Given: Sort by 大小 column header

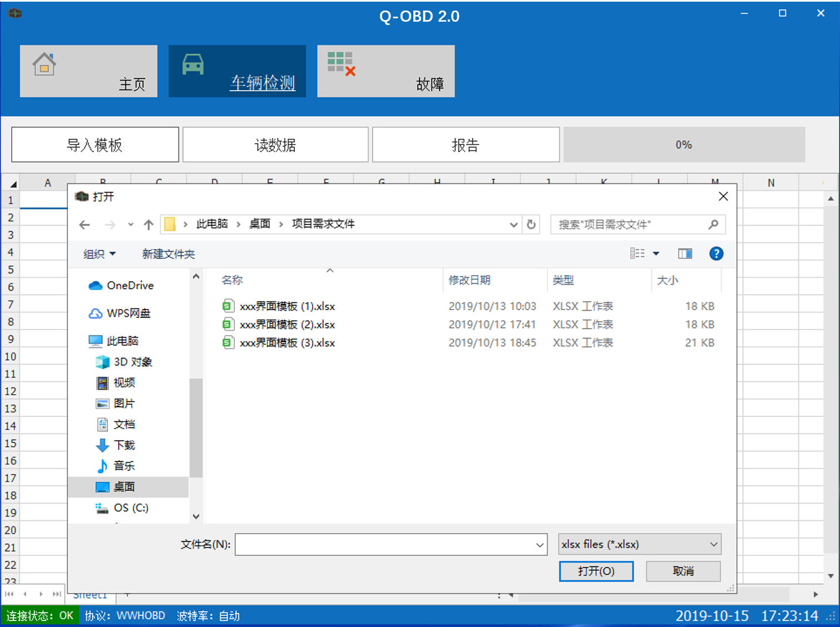Looking at the screenshot, I should click(x=668, y=280).
